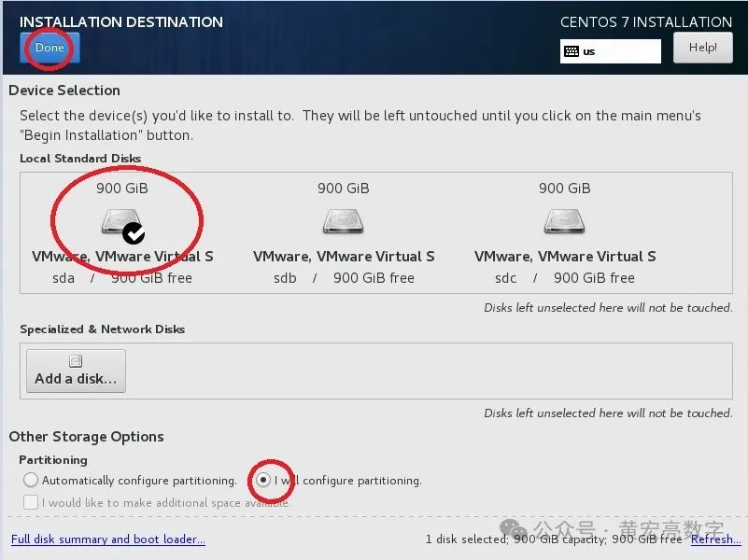Click VMware Virtual S name of sdc disk
This screenshot has height=560, width=748.
tap(565, 257)
